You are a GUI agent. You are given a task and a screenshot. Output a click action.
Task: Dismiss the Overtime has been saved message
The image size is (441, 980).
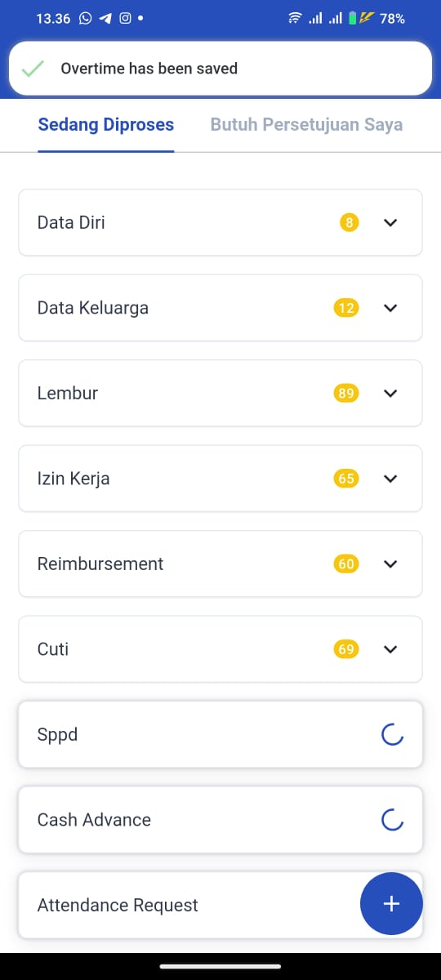coord(220,69)
